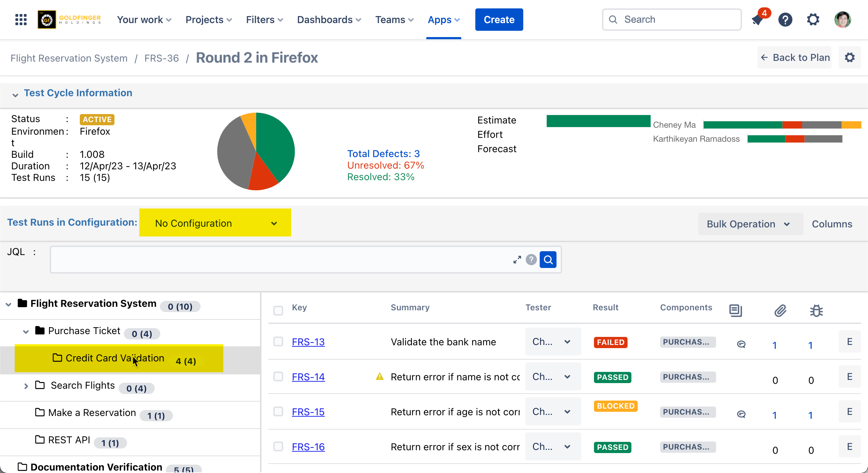The width and height of the screenshot is (868, 473).
Task: Open the Dashboards menu
Action: point(329,20)
